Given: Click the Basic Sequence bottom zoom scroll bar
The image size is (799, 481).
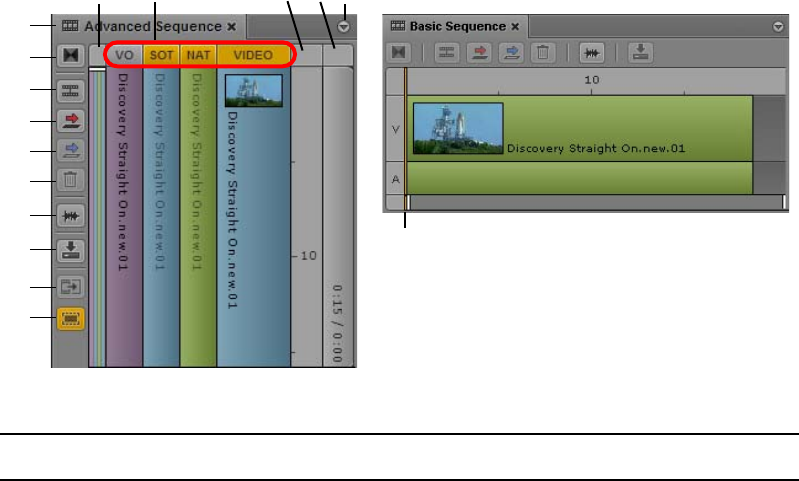Looking at the screenshot, I should tap(596, 202).
